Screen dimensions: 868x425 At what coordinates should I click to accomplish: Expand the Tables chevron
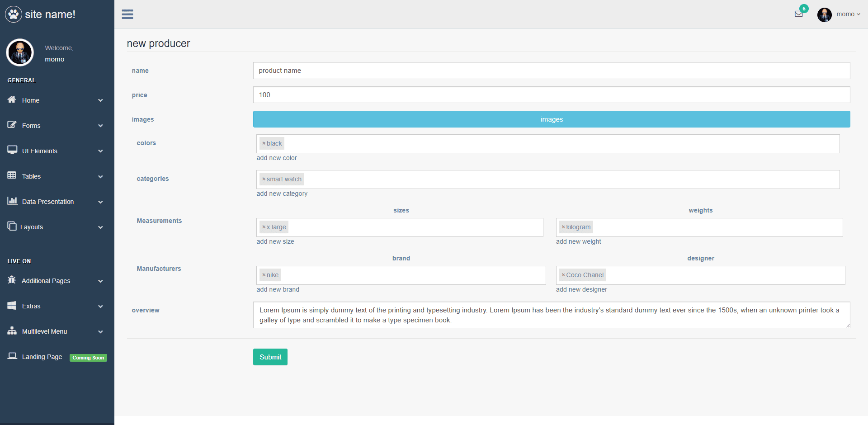pyautogui.click(x=100, y=176)
